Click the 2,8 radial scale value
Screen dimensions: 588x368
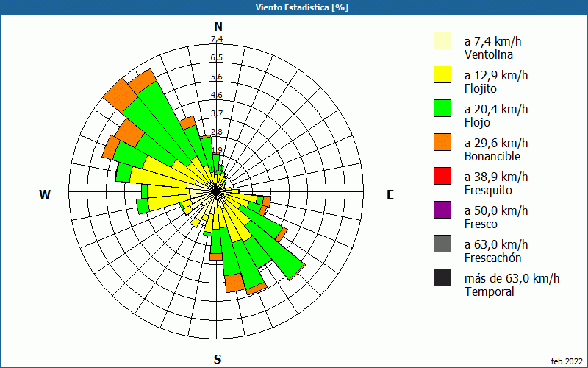click(217, 132)
